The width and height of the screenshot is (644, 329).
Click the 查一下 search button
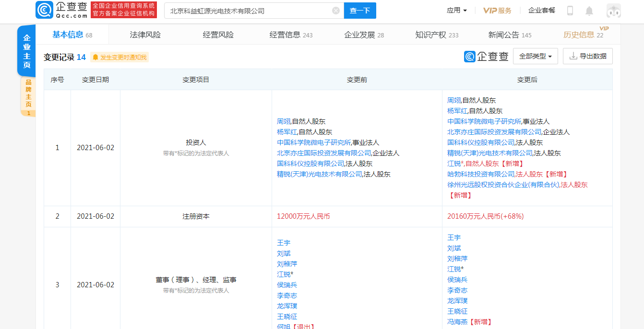tap(360, 11)
